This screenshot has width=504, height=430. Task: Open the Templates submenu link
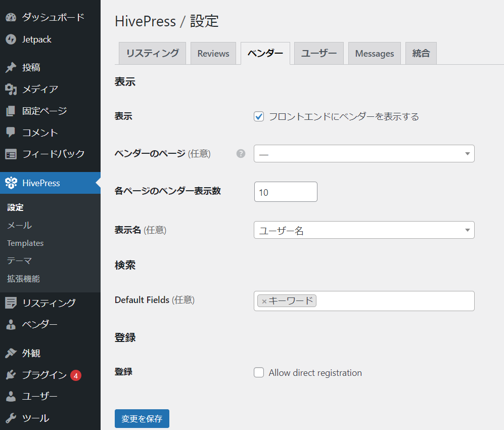[x=25, y=243]
